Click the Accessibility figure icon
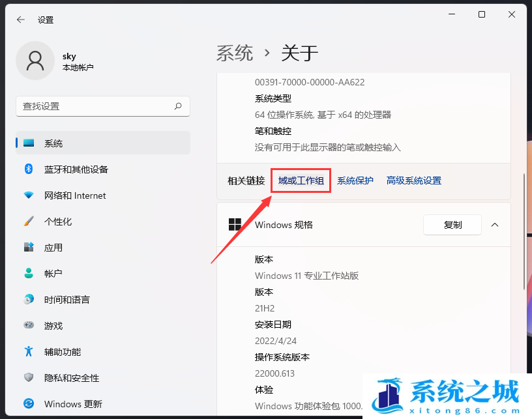 pos(29,352)
